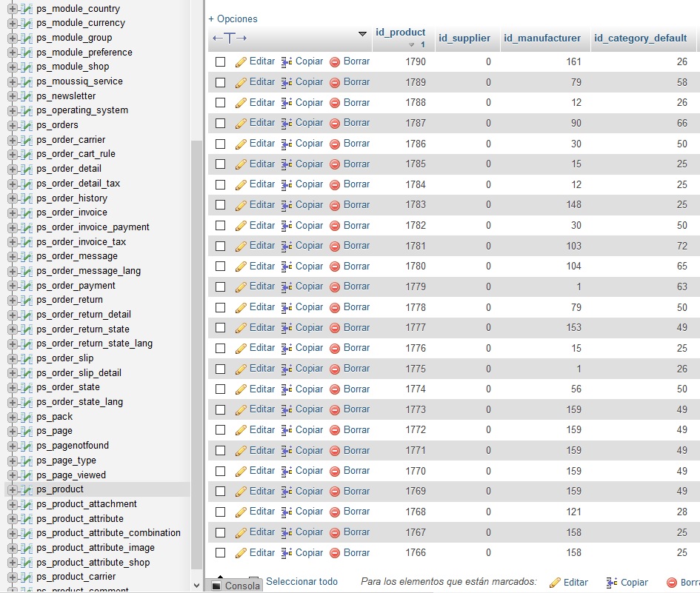The height and width of the screenshot is (593, 700).
Task: Select the checkbox for product 1769
Action: (x=221, y=492)
